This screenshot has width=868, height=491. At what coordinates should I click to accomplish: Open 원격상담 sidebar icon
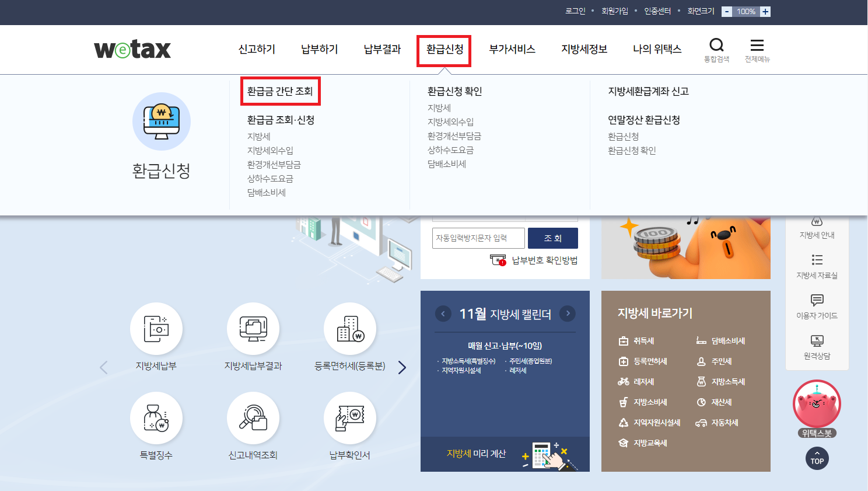[x=817, y=347]
